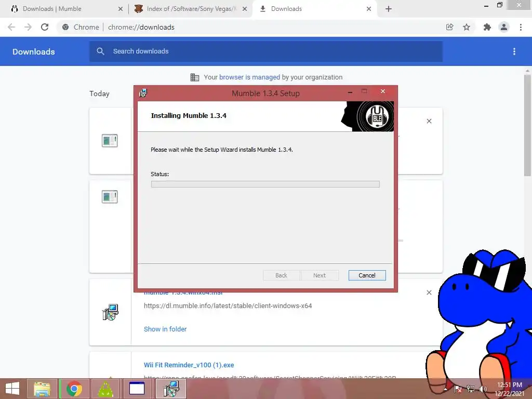Click the page vertical scrollbar

pos(527,126)
